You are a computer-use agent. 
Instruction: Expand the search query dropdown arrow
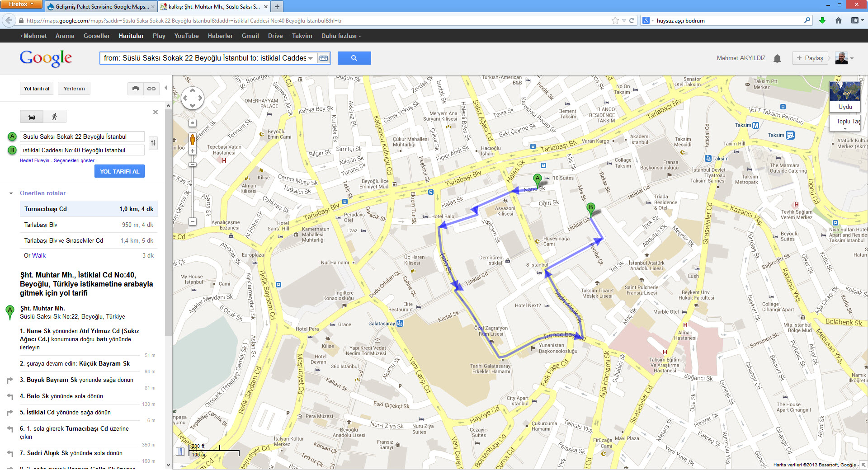(x=311, y=58)
